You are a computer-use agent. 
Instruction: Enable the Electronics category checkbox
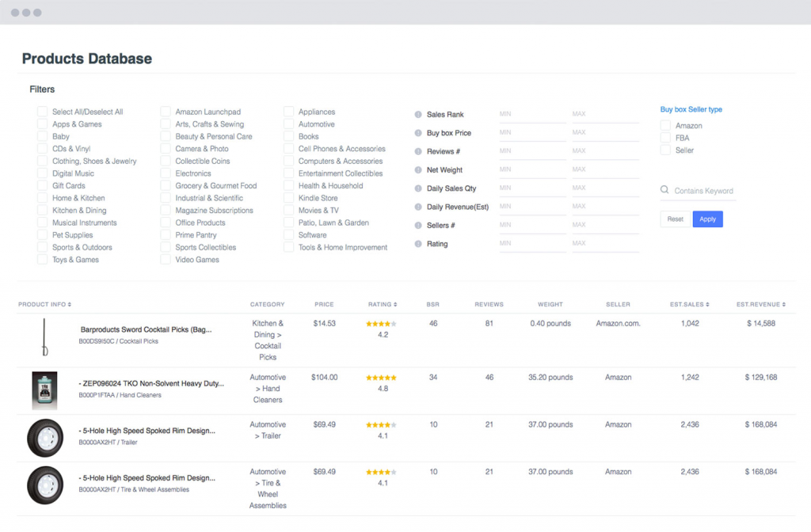(165, 173)
